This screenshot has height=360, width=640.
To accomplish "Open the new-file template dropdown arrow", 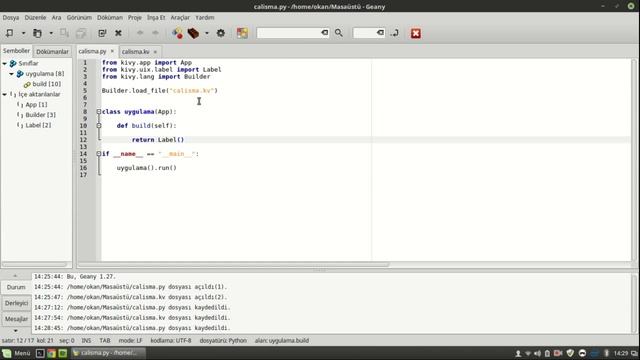I will 23,33.
